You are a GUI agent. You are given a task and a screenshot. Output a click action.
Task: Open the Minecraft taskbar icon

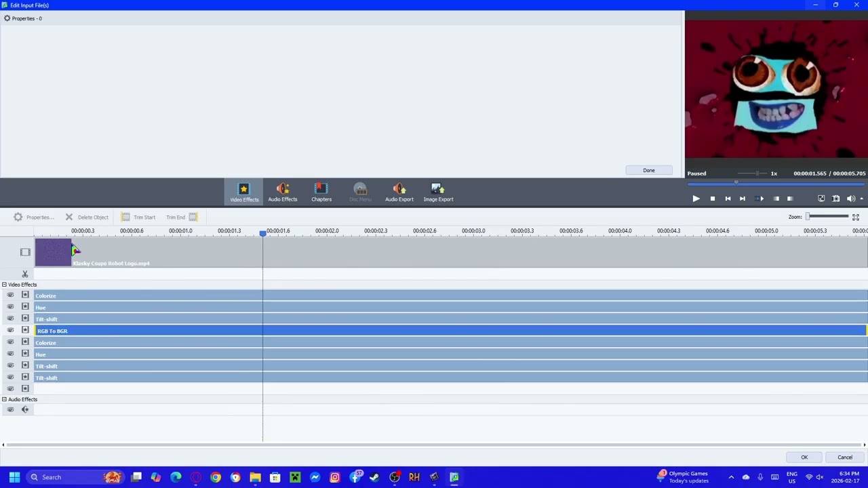tap(295, 477)
